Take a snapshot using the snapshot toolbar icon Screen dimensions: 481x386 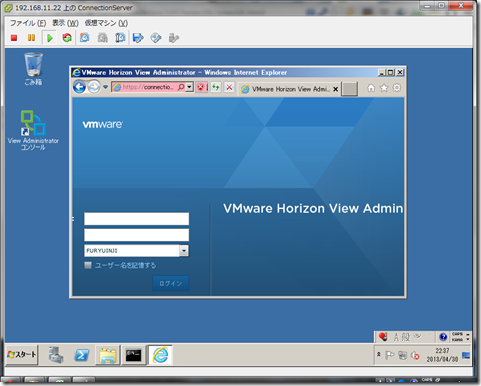tap(85, 38)
